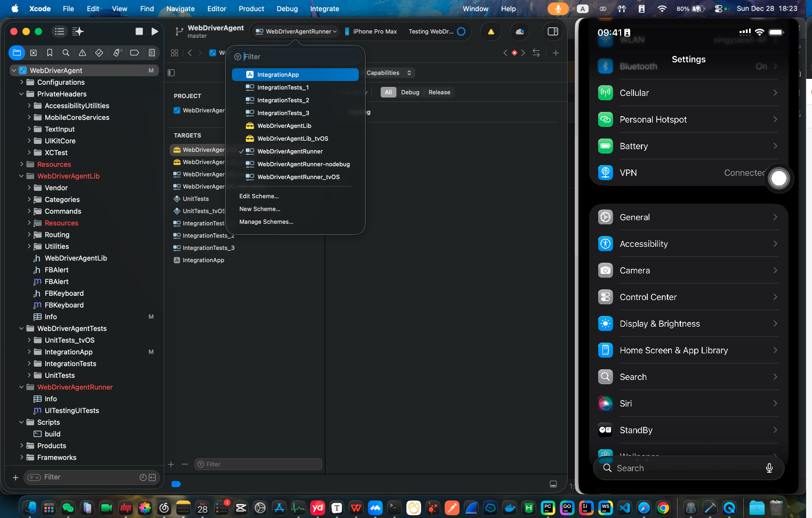Click the Stop button in Xcode toolbar
812x518 pixels.
(x=139, y=31)
